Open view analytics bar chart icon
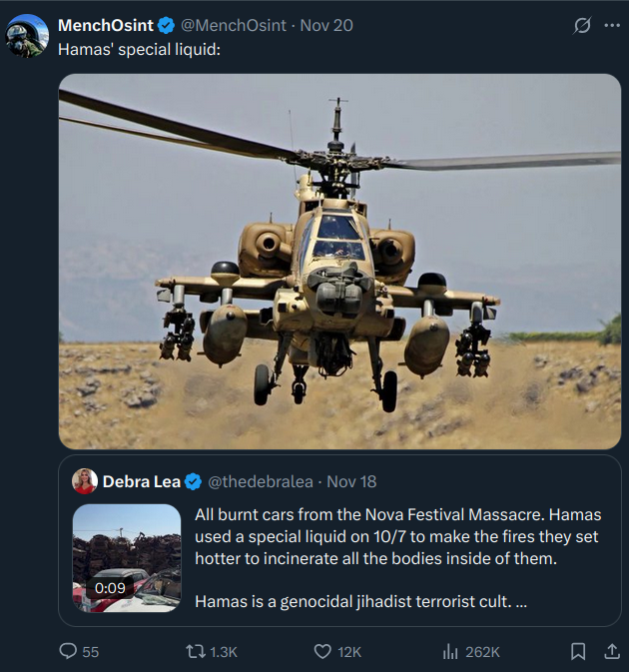The image size is (629, 672). 450,651
